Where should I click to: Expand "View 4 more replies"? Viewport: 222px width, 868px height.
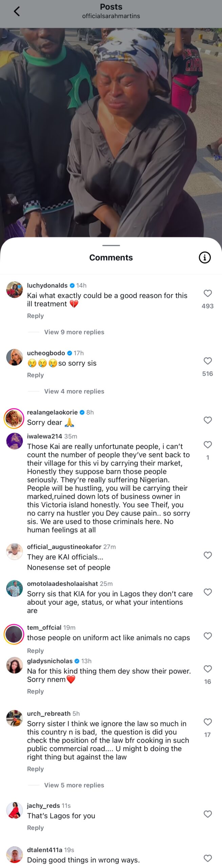[x=74, y=391]
